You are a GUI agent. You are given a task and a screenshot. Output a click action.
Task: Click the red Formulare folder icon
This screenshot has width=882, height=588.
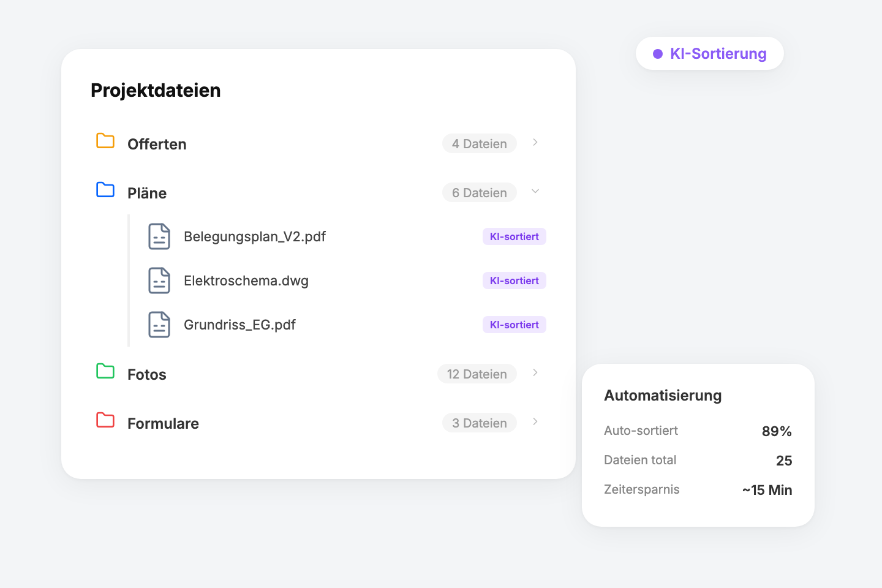[105, 420]
